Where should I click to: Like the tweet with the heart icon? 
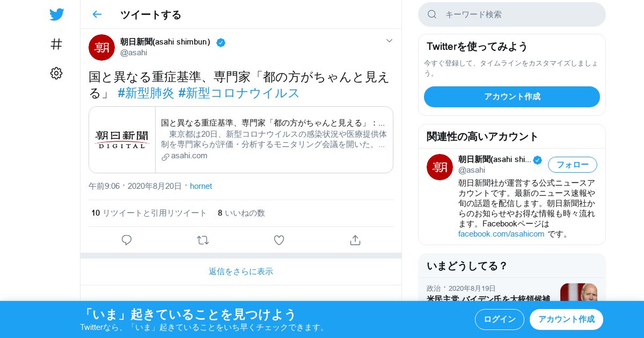tap(279, 240)
